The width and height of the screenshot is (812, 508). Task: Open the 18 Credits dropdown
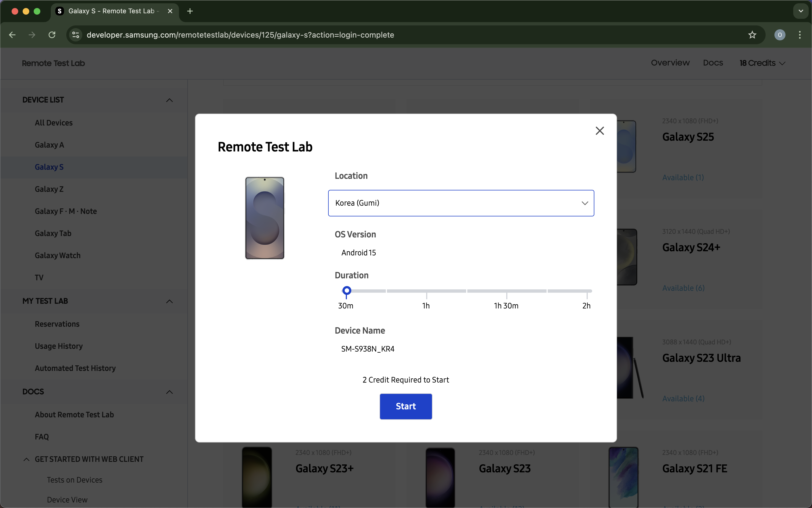click(x=762, y=63)
